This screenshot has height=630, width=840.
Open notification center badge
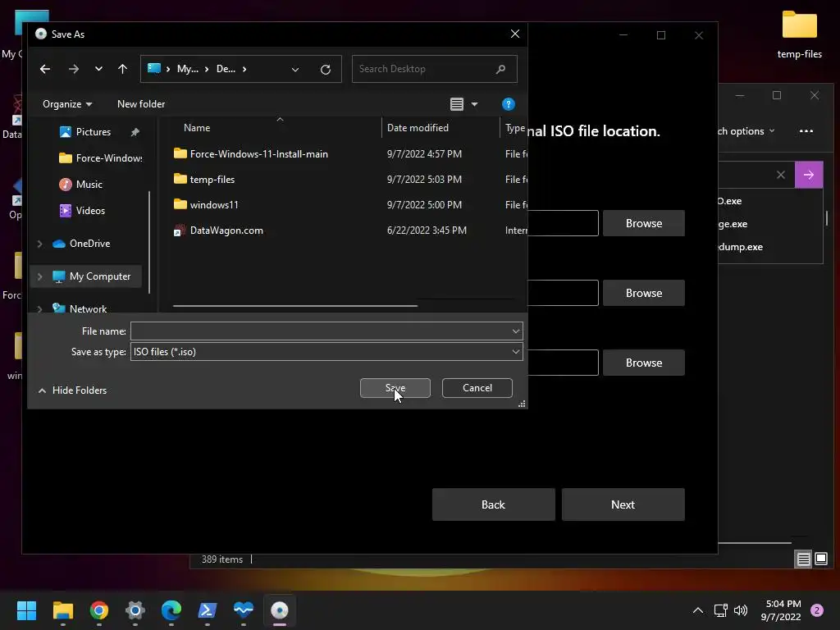click(817, 610)
